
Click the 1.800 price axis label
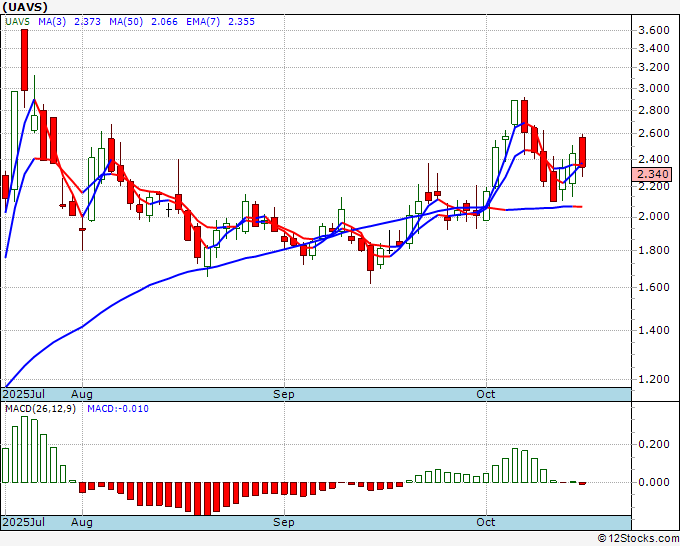pyautogui.click(x=654, y=250)
